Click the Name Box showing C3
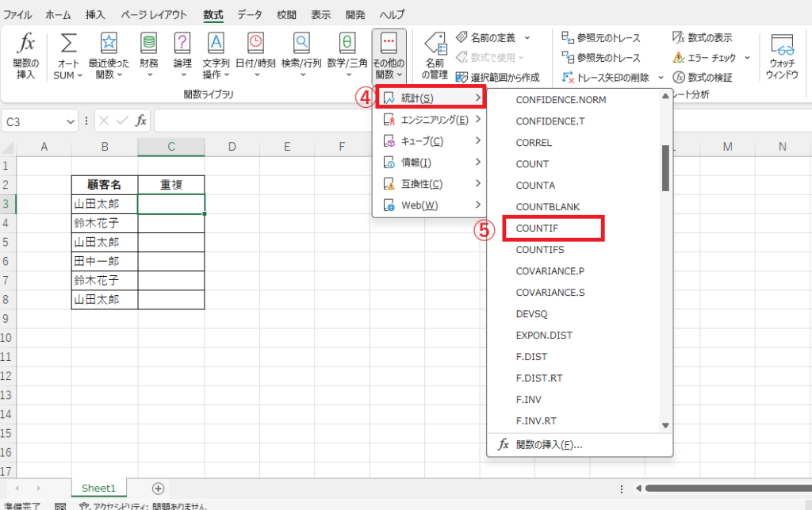812x510 pixels. click(x=34, y=121)
